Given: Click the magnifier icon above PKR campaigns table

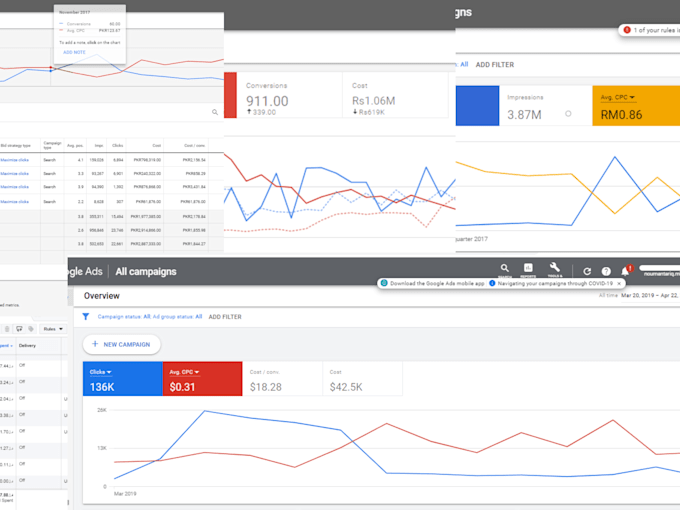Looking at the screenshot, I should coord(215,112).
